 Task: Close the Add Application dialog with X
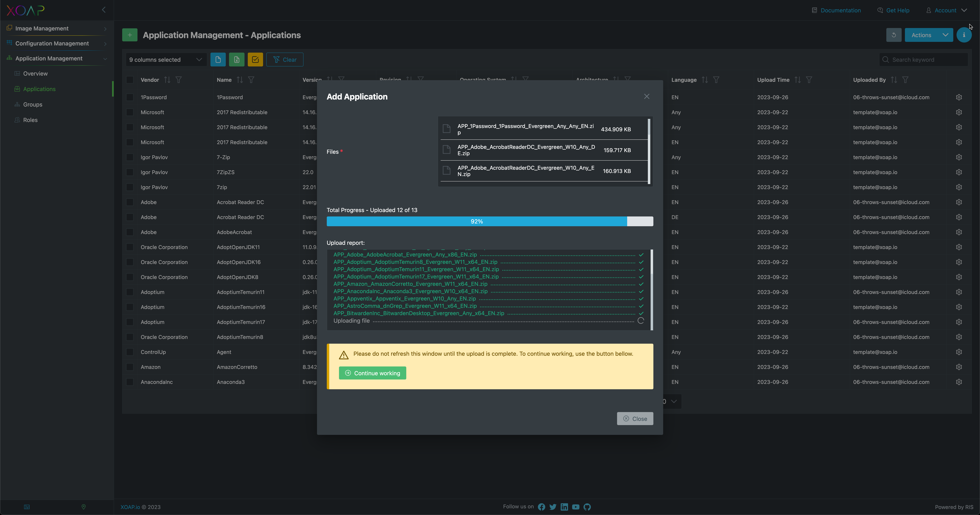point(647,97)
